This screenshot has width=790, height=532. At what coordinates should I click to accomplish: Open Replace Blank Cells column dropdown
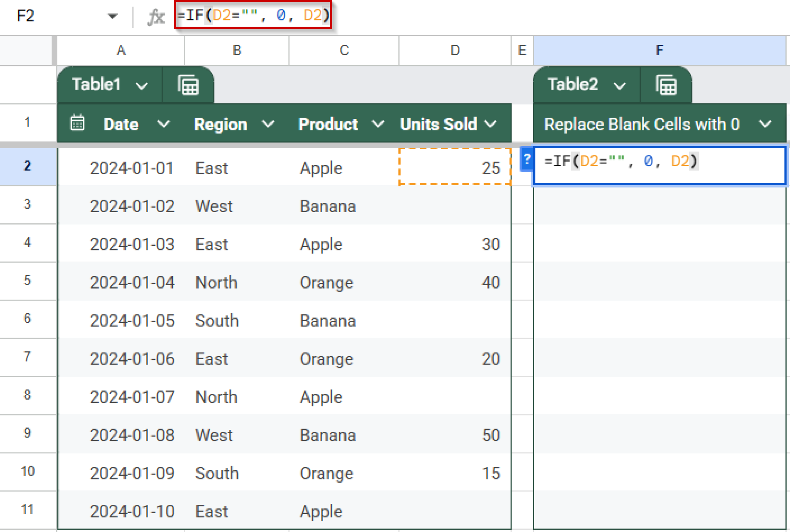tap(765, 124)
